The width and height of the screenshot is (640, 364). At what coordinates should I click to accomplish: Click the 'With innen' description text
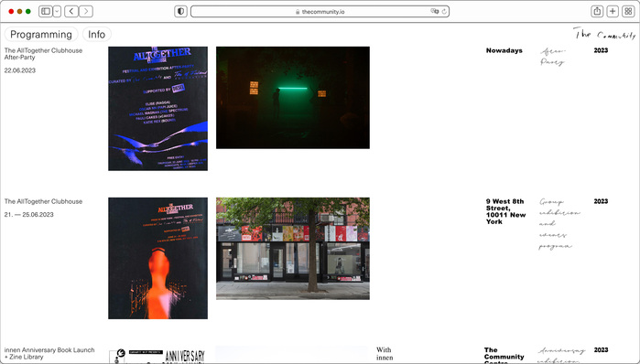coord(385,354)
